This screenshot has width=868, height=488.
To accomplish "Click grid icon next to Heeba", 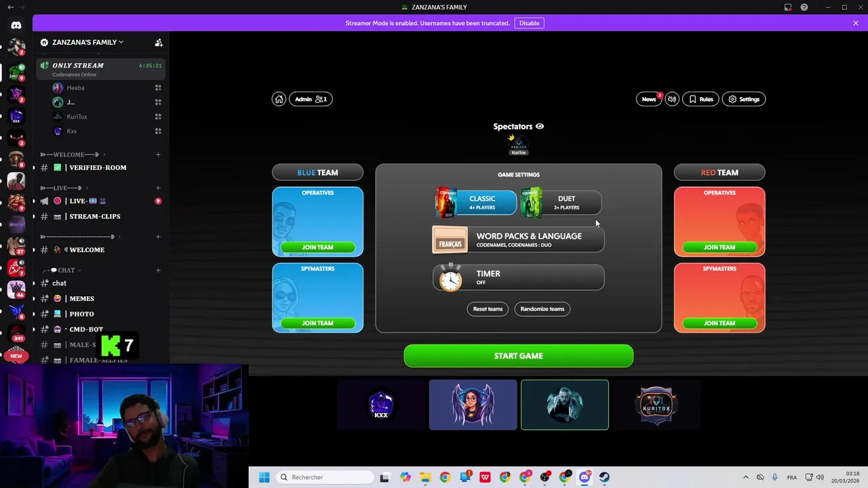I will (x=158, y=87).
